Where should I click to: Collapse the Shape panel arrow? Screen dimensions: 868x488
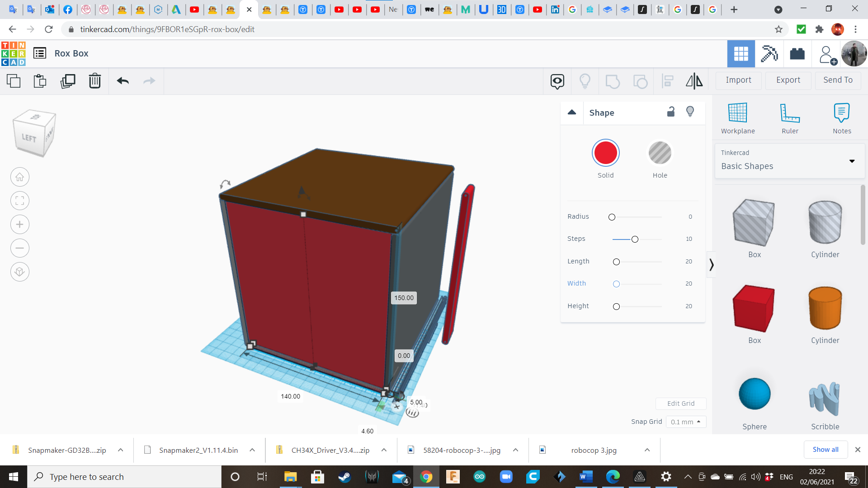pos(572,113)
